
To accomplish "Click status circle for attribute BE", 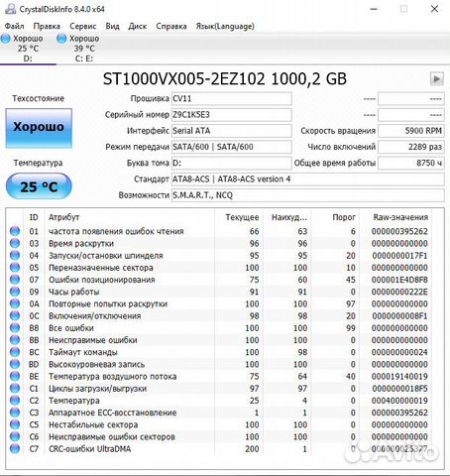I will click(15, 376).
